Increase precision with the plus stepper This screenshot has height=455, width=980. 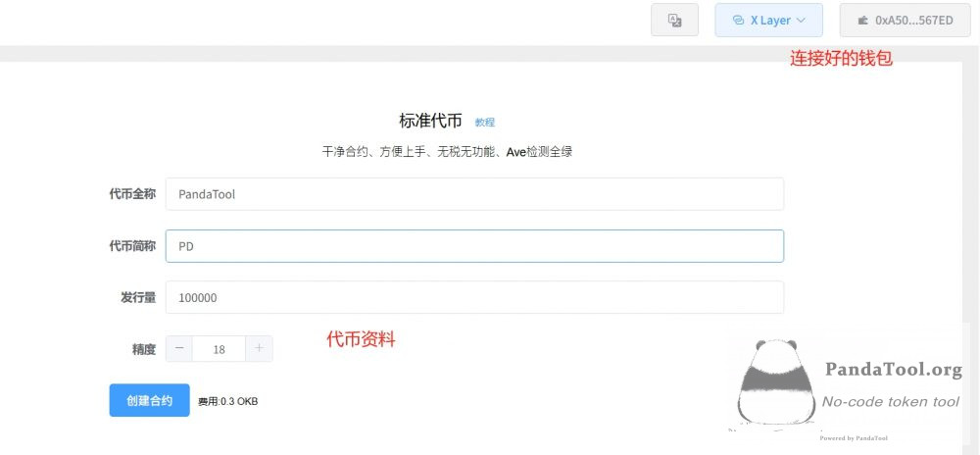[259, 349]
